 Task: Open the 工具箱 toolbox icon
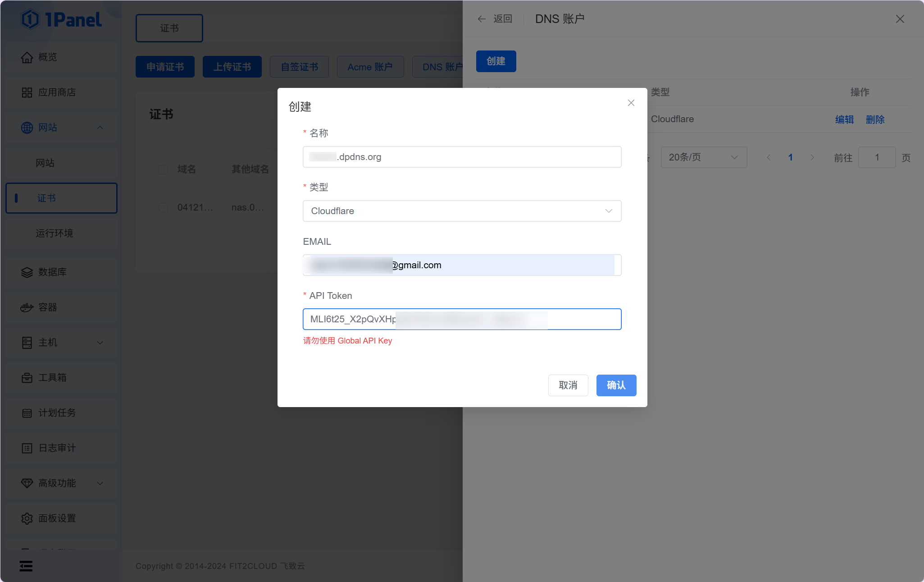27,378
